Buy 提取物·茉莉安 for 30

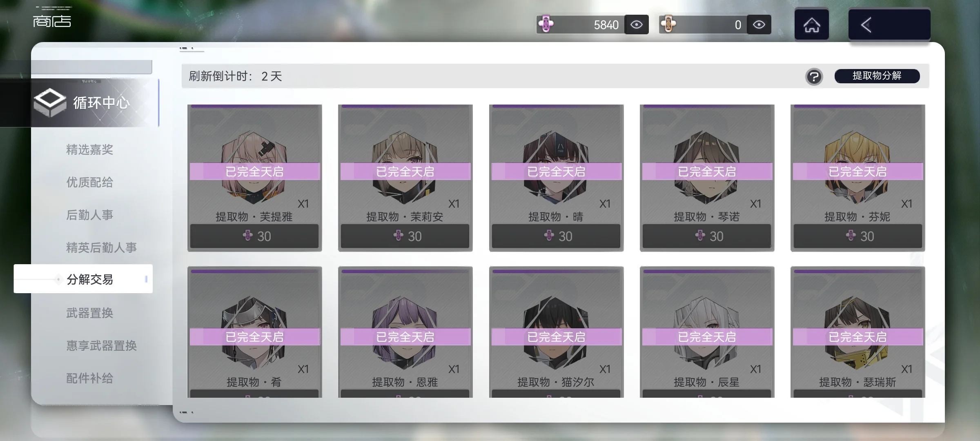(x=405, y=236)
